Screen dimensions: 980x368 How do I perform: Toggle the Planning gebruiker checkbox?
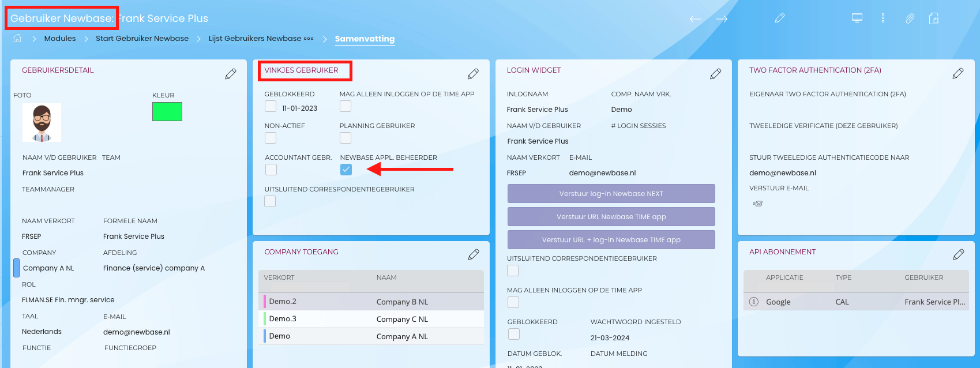click(x=346, y=138)
